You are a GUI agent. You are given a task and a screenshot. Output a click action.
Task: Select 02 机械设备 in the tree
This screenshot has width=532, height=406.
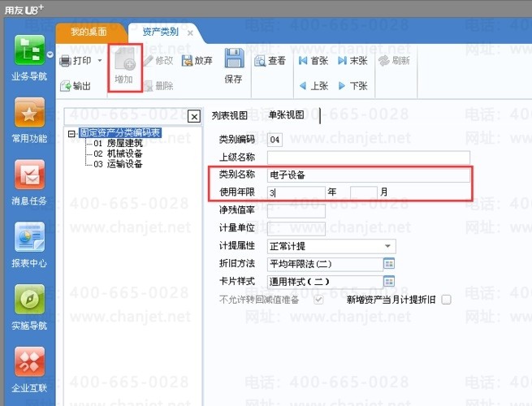pos(118,153)
